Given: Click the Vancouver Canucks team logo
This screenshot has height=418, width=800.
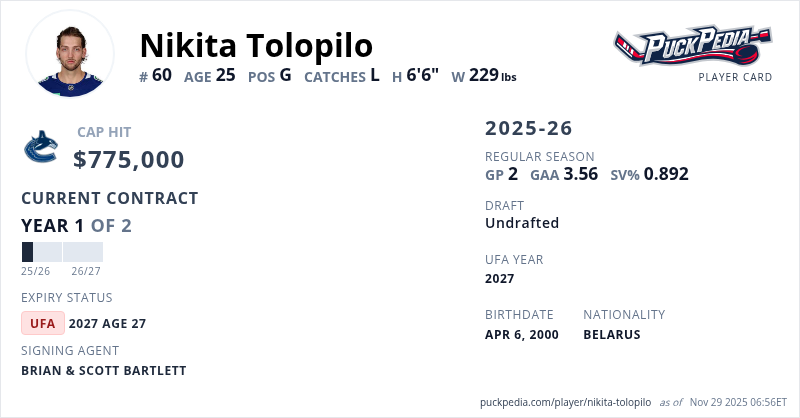Looking at the screenshot, I should [x=41, y=148].
